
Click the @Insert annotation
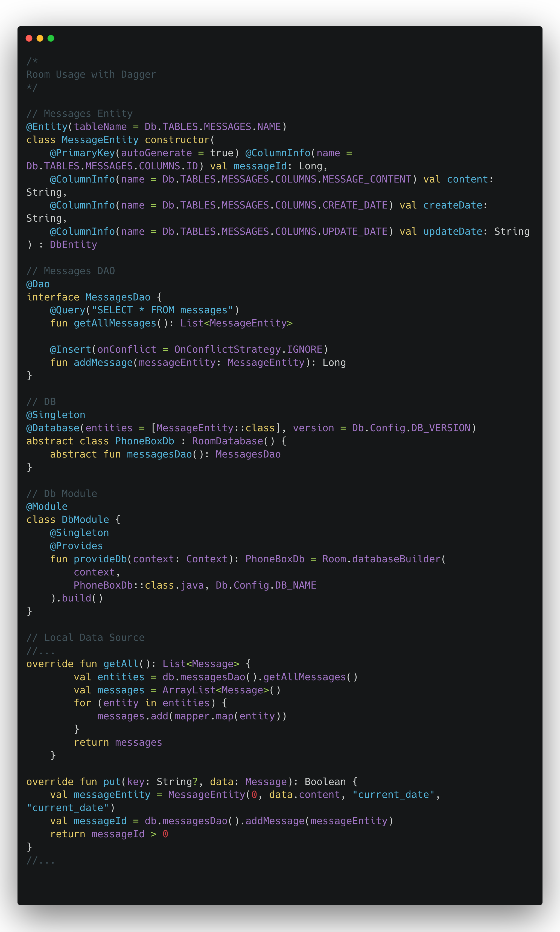tap(70, 349)
